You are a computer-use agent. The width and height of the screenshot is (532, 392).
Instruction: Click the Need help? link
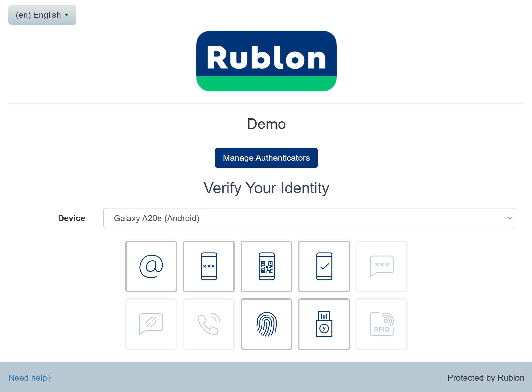tap(30, 378)
